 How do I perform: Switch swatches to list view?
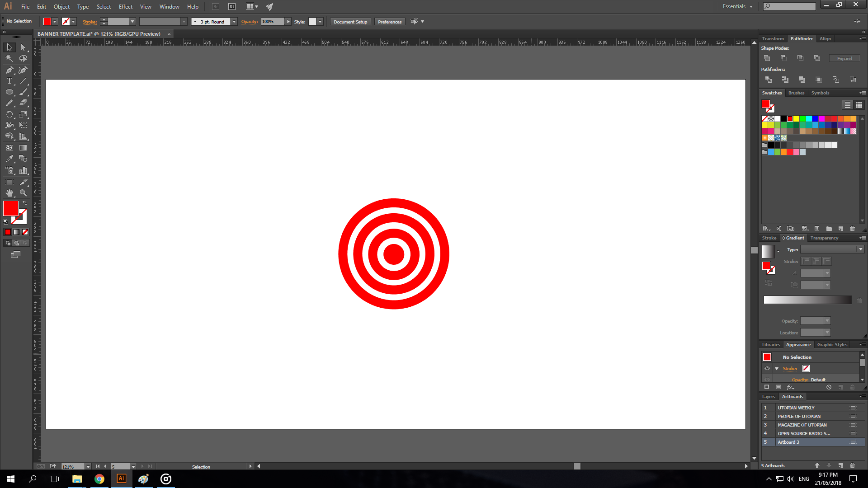pyautogui.click(x=848, y=105)
